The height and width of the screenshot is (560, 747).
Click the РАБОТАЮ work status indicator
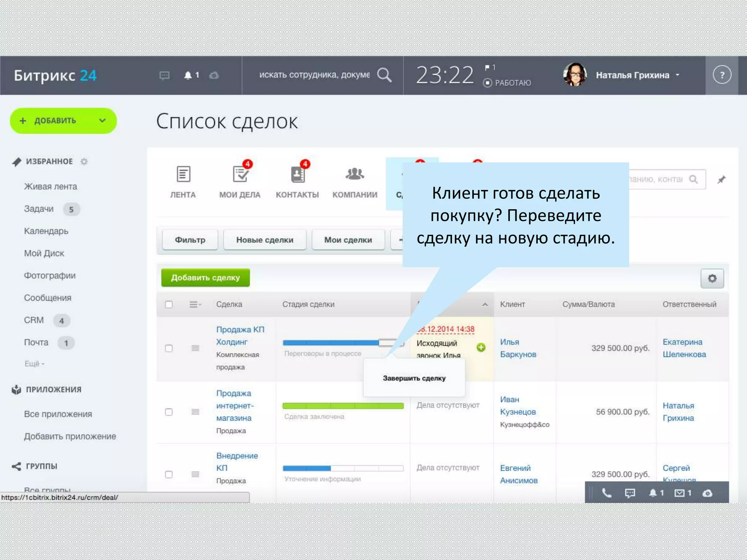point(507,83)
